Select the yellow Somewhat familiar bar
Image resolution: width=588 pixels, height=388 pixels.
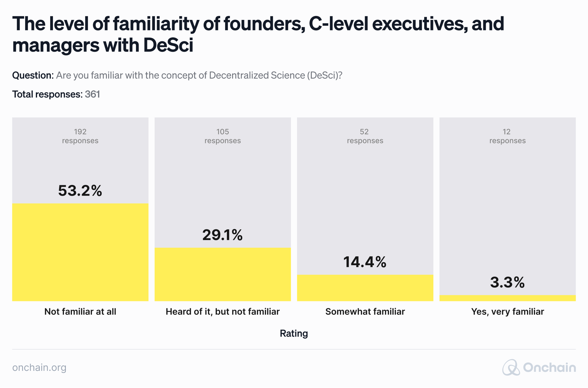pos(365,288)
